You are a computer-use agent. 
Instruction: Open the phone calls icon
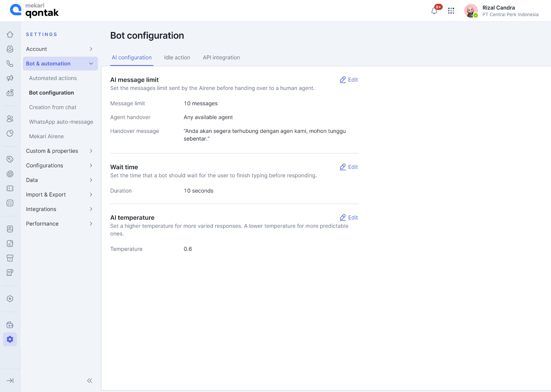[x=10, y=64]
